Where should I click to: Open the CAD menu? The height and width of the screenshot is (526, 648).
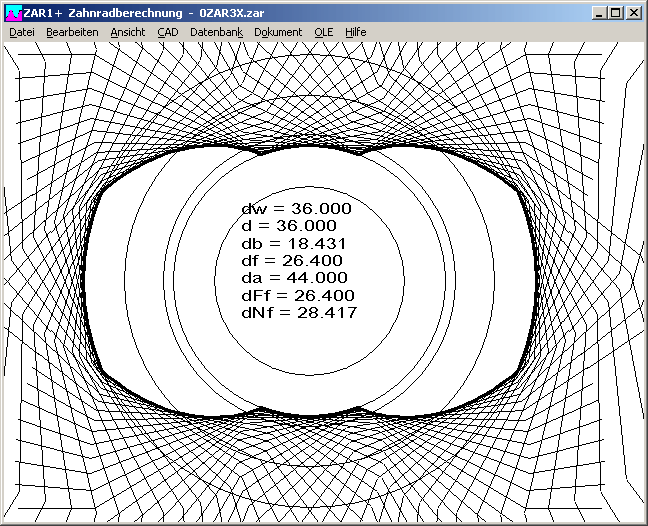coord(167,32)
